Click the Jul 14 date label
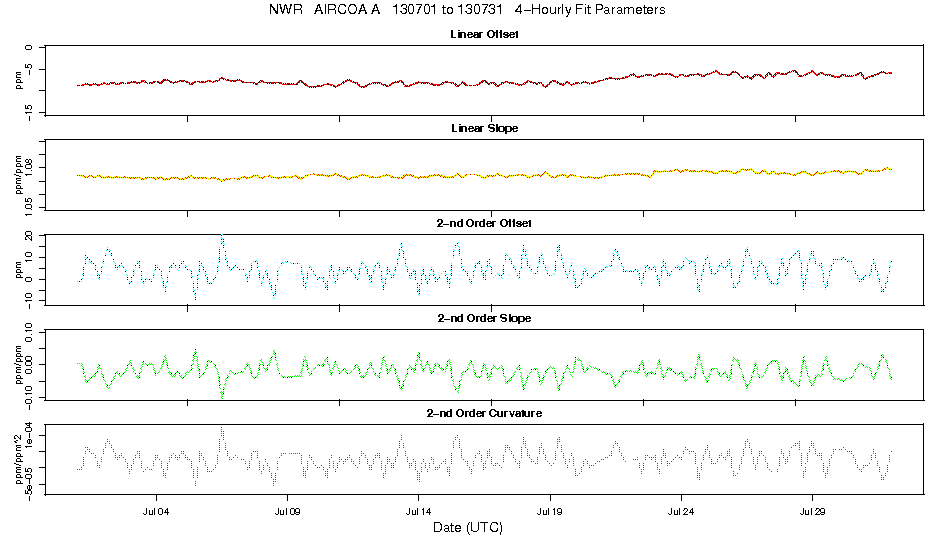Screen dimensions: 936x540 coord(418,511)
